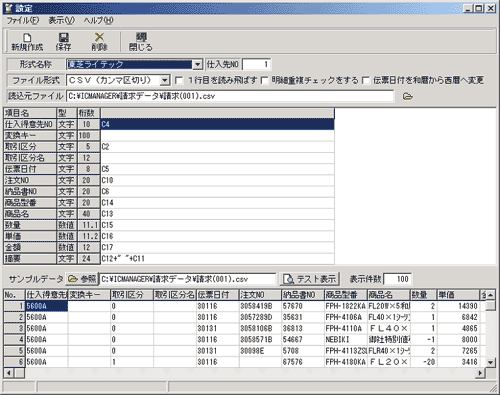Select the C2 cell for 取引区分

click(x=217, y=147)
